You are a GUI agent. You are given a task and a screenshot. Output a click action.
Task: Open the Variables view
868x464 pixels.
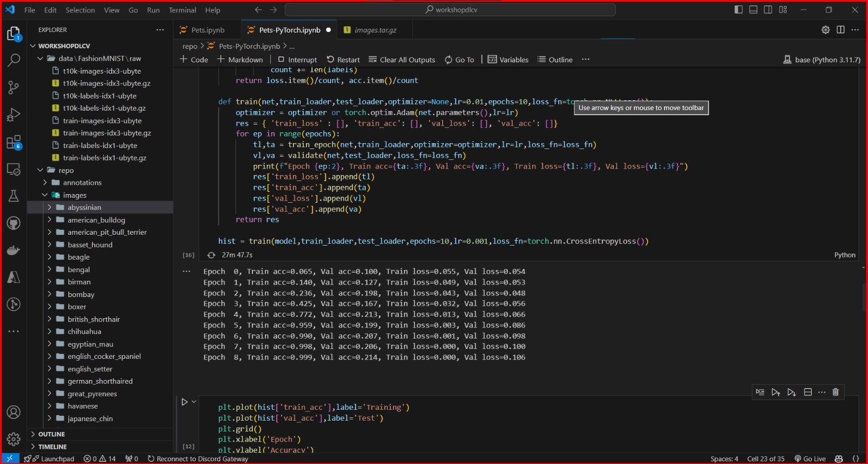tap(508, 60)
